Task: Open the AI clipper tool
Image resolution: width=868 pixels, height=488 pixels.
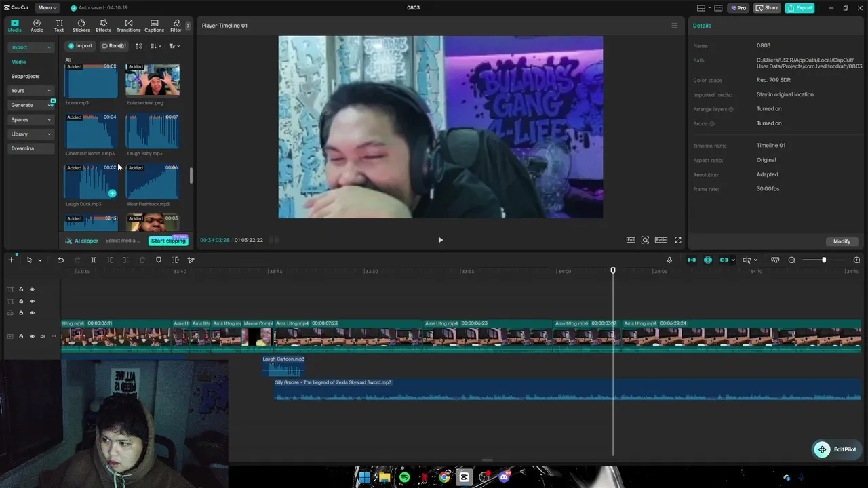Action: [x=82, y=241]
